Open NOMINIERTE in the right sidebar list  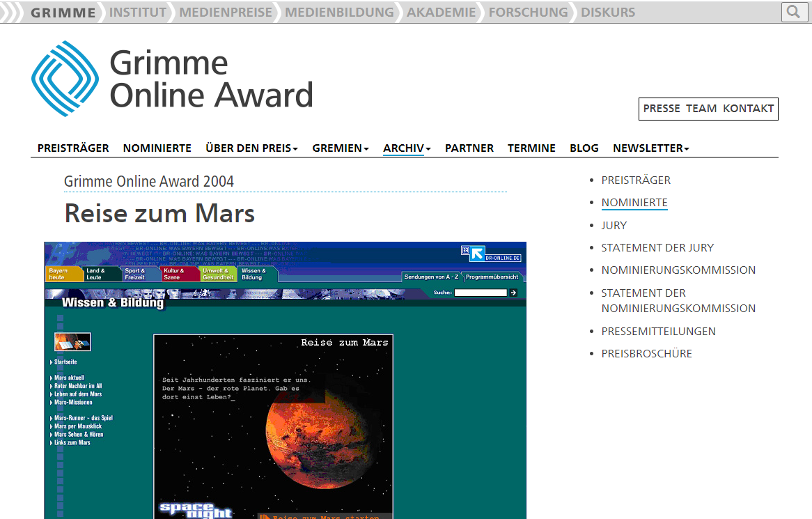[x=634, y=203]
